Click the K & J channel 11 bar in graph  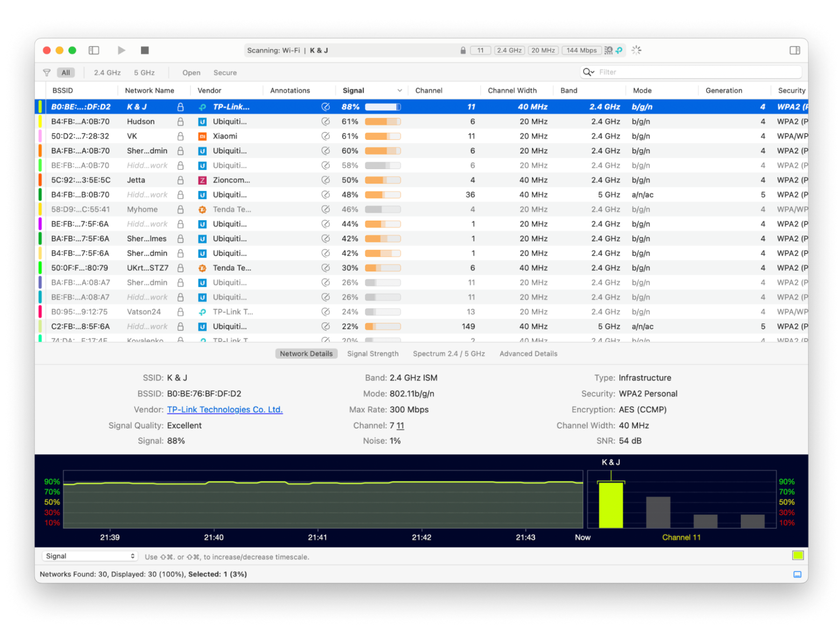(x=611, y=505)
